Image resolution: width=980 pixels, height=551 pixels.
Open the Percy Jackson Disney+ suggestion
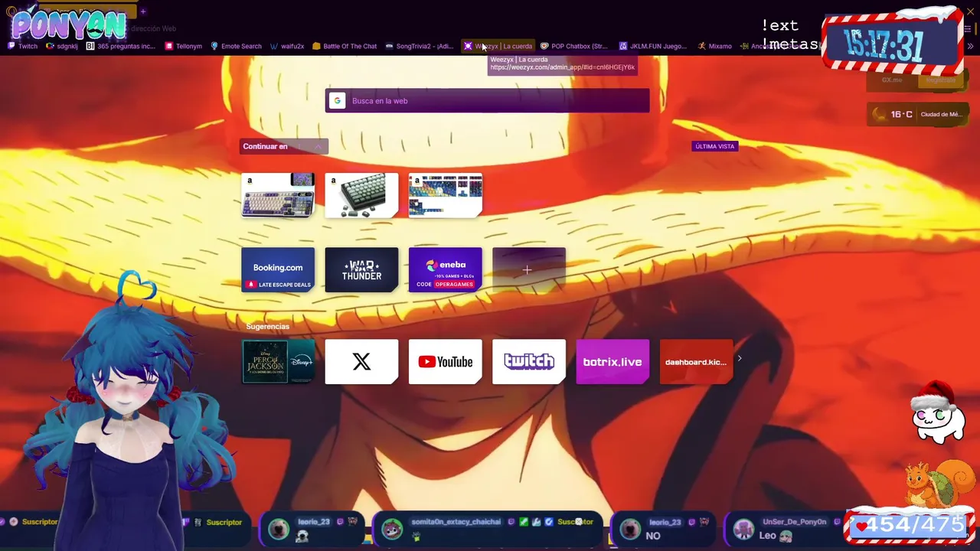pyautogui.click(x=278, y=362)
